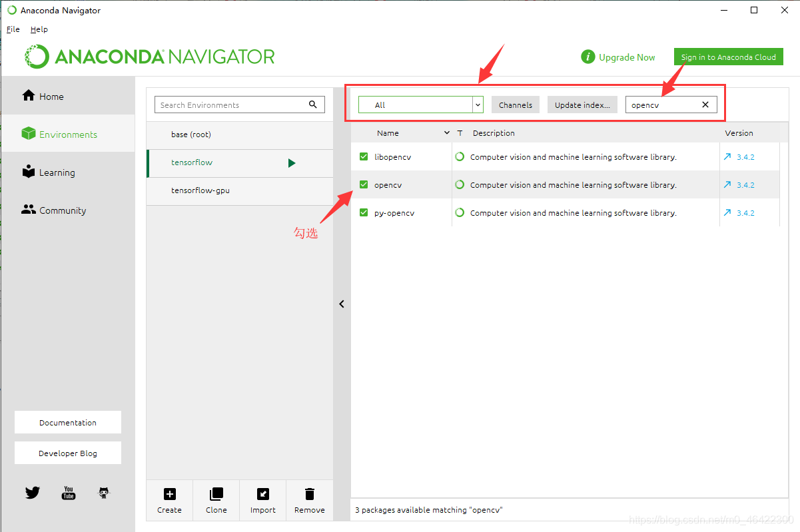Screen dimensions: 800x532
Task: Click the Description column header
Action: point(494,133)
